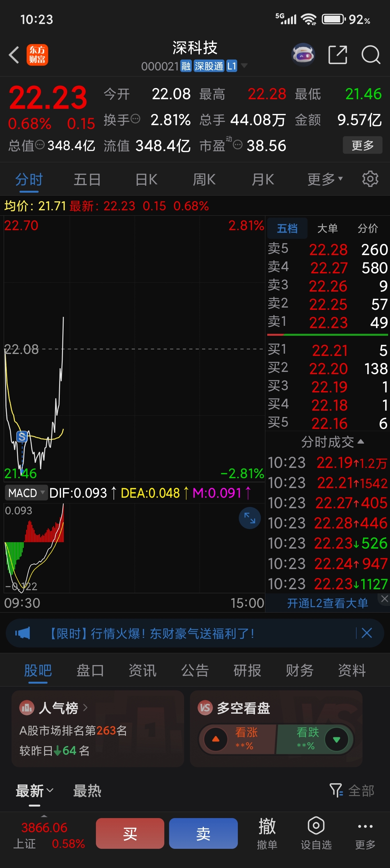390x868 pixels.
Task: Vote 看跌 with the down arrow
Action: tap(336, 739)
